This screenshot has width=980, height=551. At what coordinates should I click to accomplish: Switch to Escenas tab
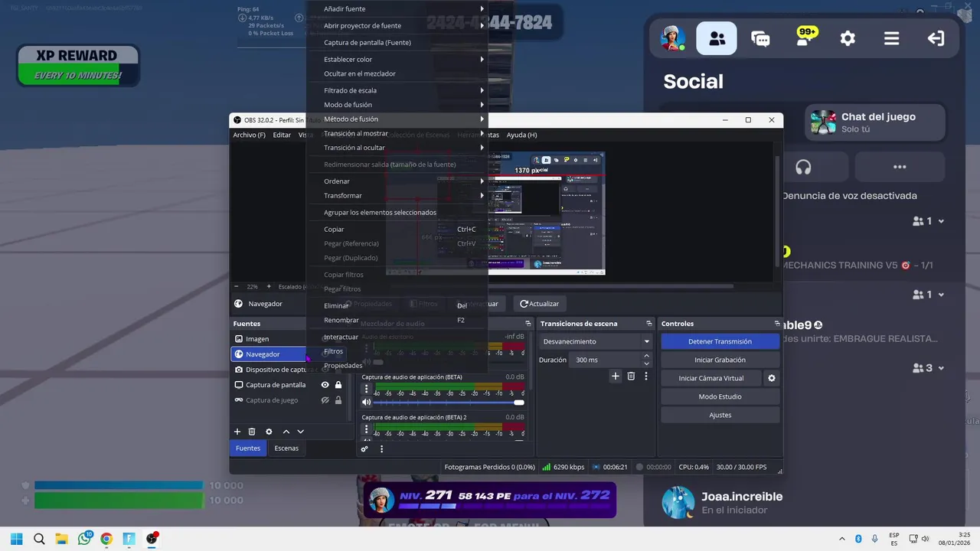click(286, 448)
